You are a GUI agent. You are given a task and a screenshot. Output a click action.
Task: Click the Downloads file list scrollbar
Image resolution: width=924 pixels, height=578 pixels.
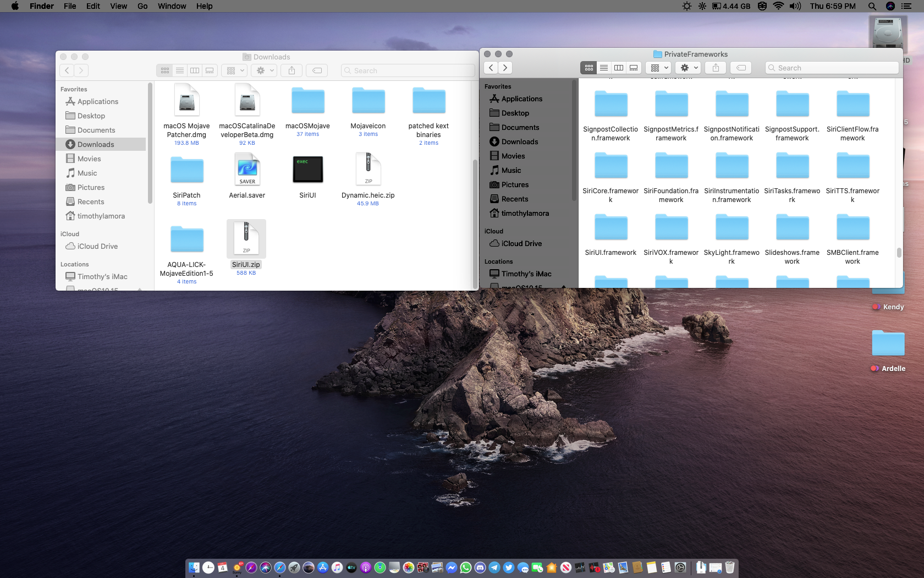tap(475, 223)
